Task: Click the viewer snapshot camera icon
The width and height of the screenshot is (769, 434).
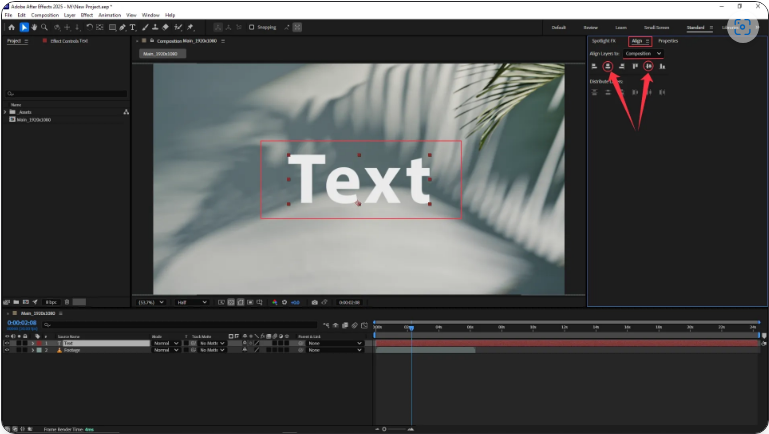Action: 314,303
